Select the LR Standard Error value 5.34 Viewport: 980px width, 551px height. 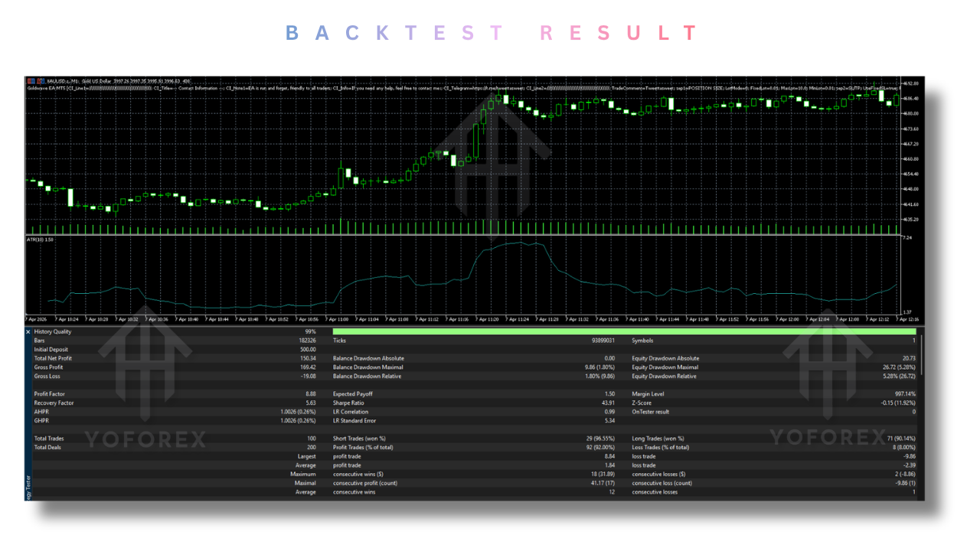pyautogui.click(x=609, y=421)
